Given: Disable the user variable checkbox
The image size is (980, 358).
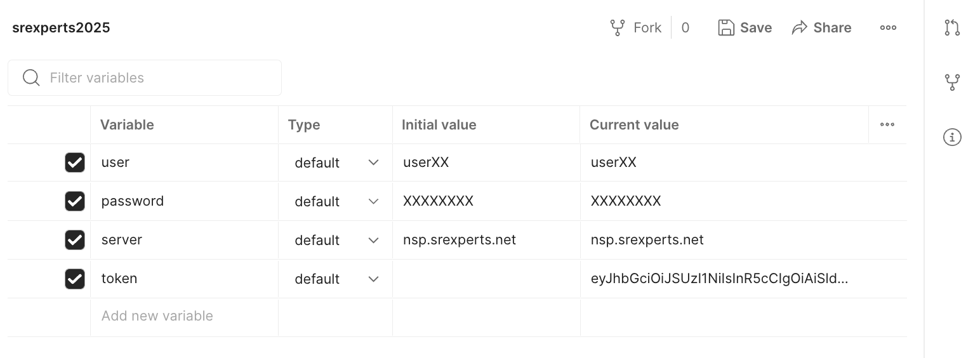Looking at the screenshot, I should click(75, 162).
